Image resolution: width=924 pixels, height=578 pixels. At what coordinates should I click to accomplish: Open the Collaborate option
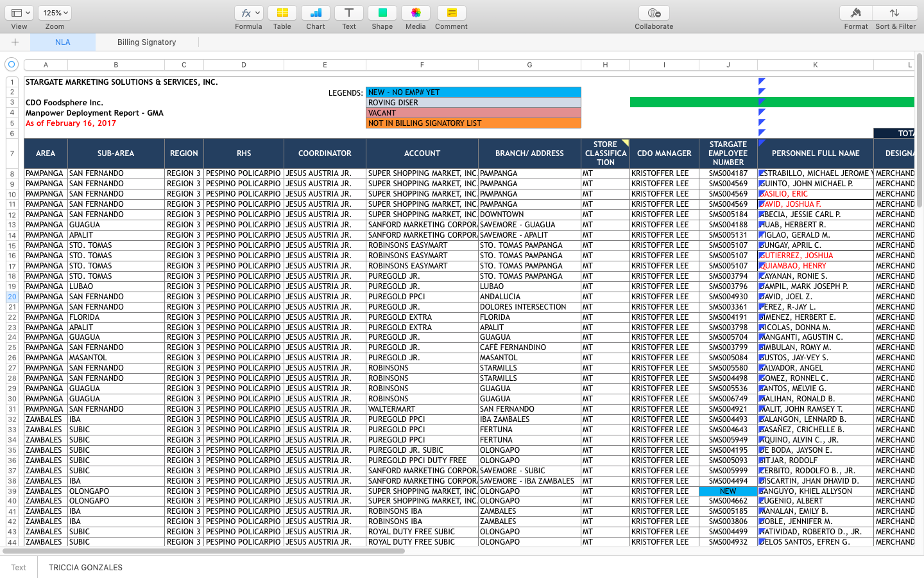pos(654,13)
